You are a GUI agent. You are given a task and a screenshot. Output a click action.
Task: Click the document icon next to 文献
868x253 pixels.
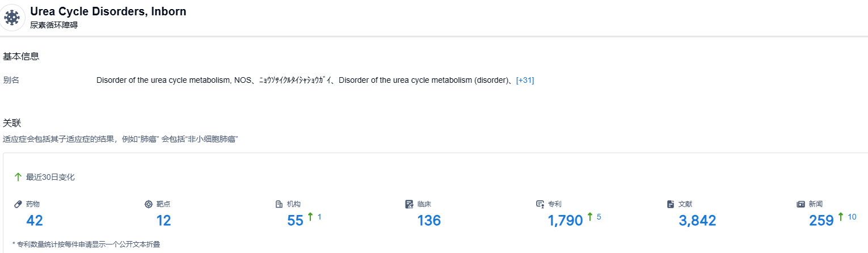(x=671, y=204)
